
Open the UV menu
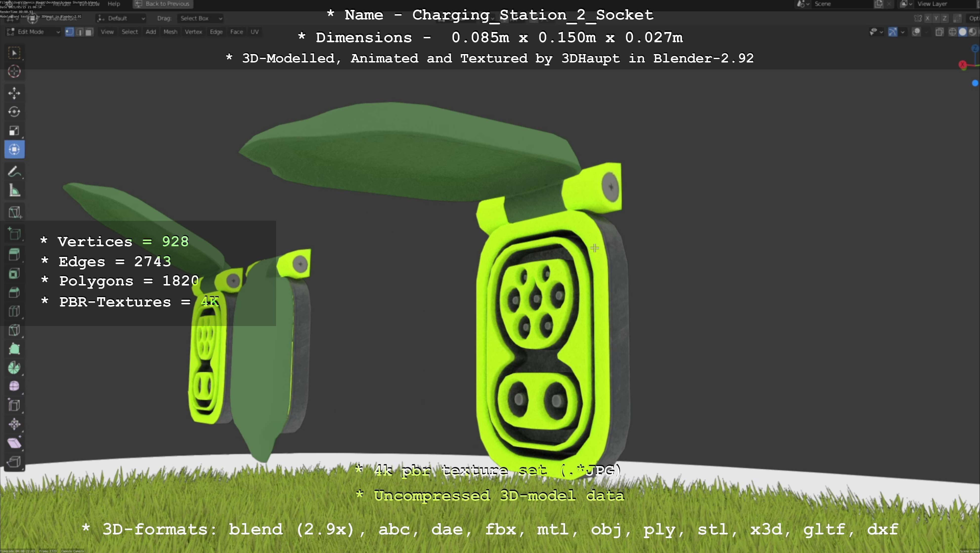click(255, 32)
